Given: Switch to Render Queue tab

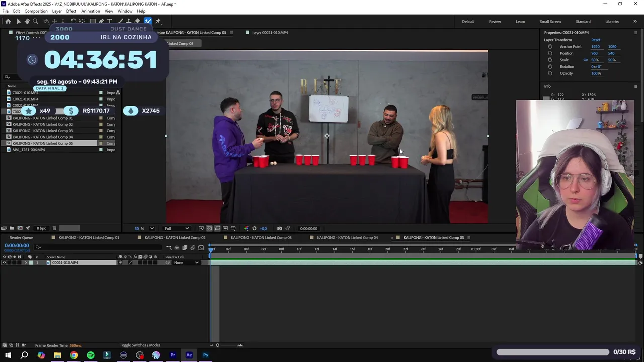Looking at the screenshot, I should 21,238.
